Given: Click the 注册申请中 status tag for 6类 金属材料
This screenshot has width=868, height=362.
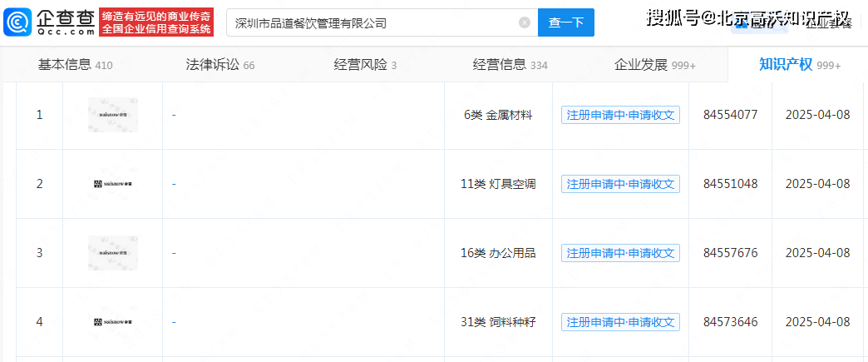Looking at the screenshot, I should pyautogui.click(x=620, y=115).
